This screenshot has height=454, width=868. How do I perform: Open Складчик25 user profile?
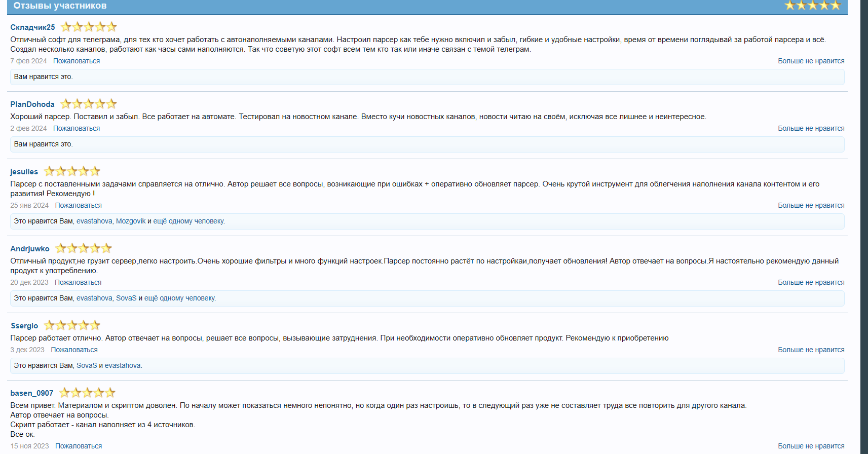[32, 27]
